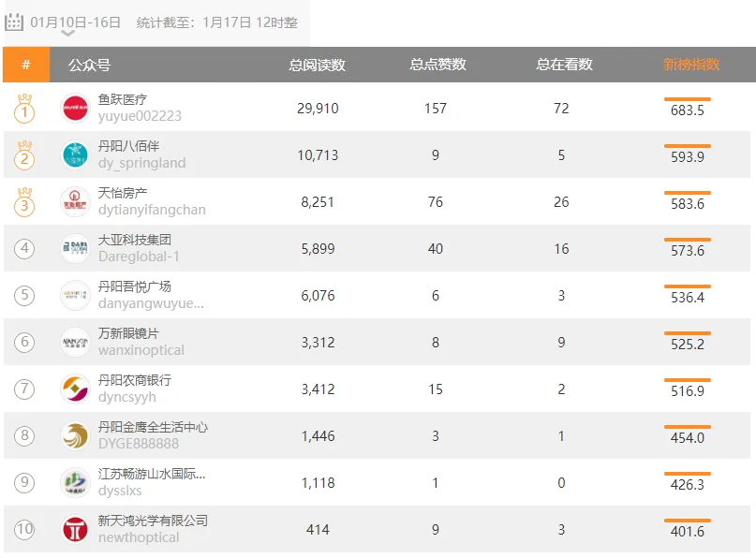Click the 573.6 index score
Screen dimensions: 756x558
point(687,251)
